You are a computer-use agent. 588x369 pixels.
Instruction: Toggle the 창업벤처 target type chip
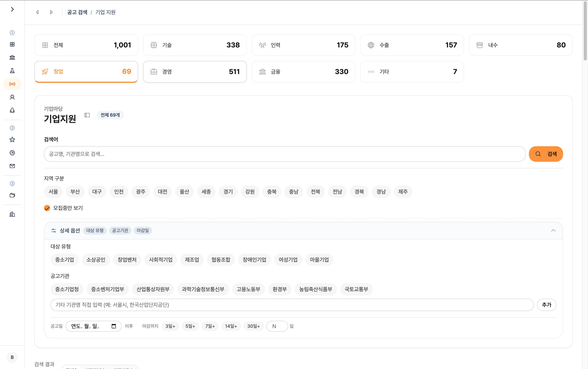(x=127, y=260)
